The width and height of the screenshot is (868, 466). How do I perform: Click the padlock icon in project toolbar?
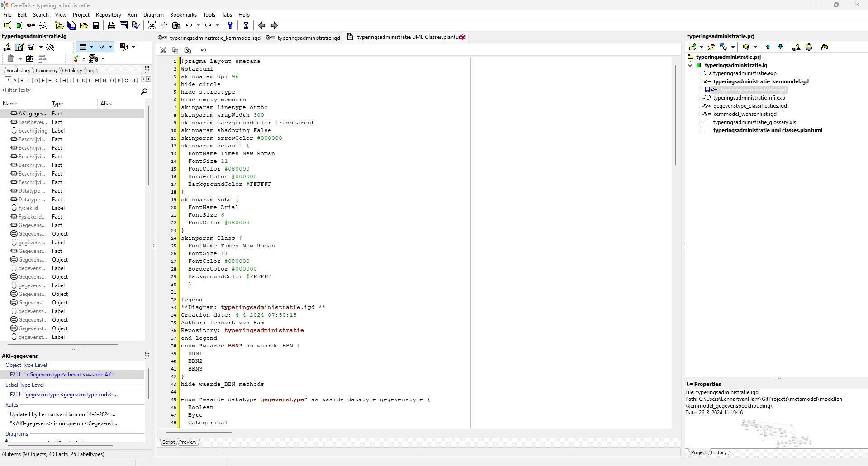809,47
